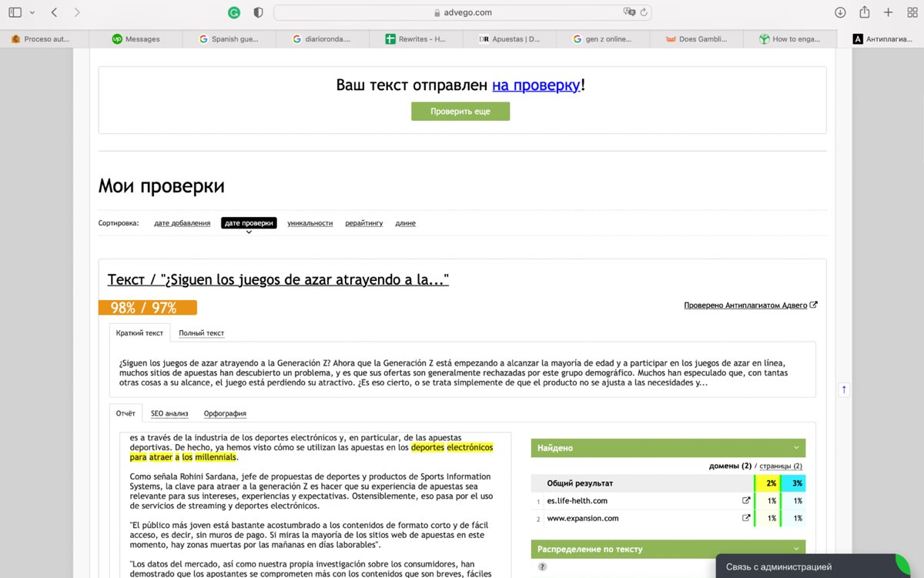Sort by 'длине'
This screenshot has width=924, height=578.
[x=406, y=223]
